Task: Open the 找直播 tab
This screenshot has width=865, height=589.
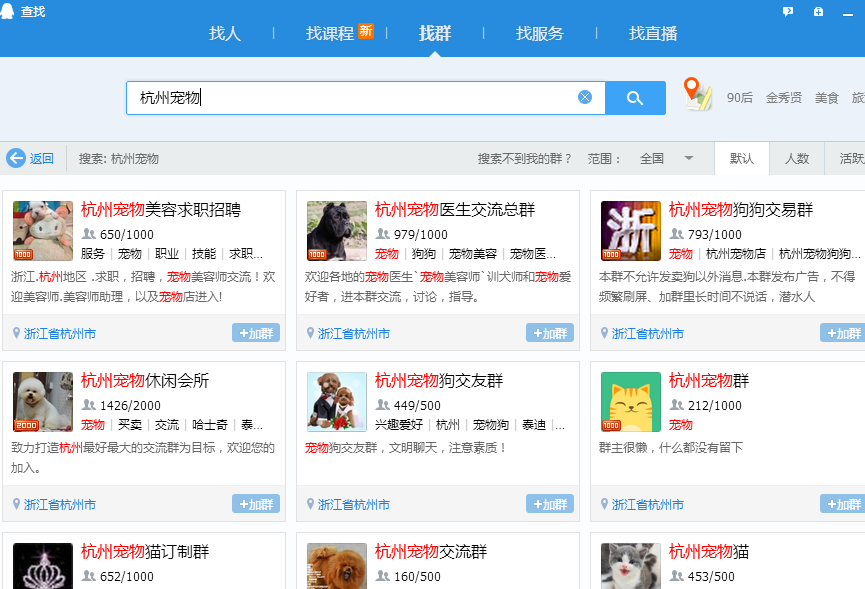Action: tap(653, 33)
